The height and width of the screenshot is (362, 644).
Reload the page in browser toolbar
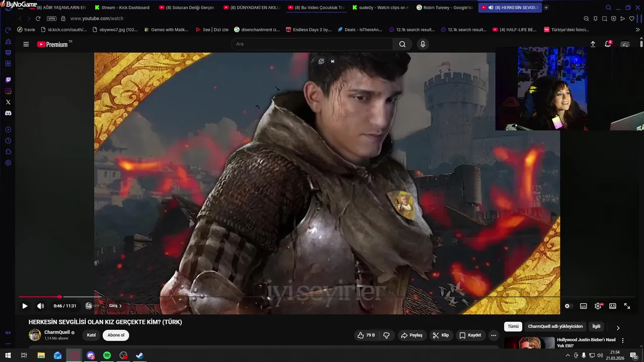38,19
